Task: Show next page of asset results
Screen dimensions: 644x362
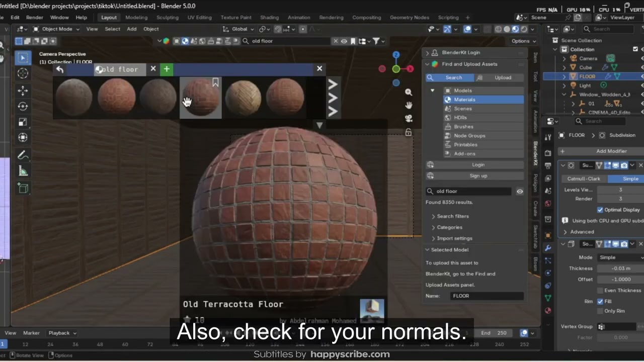Action: [x=332, y=98]
